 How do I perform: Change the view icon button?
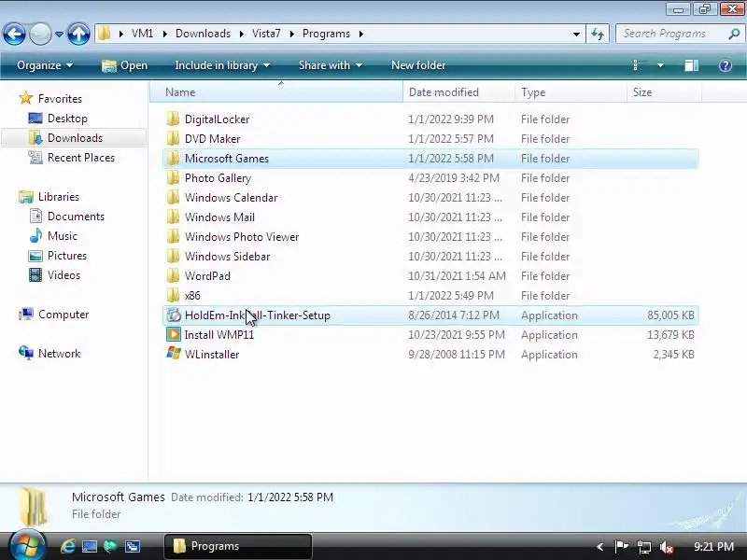[x=640, y=65]
